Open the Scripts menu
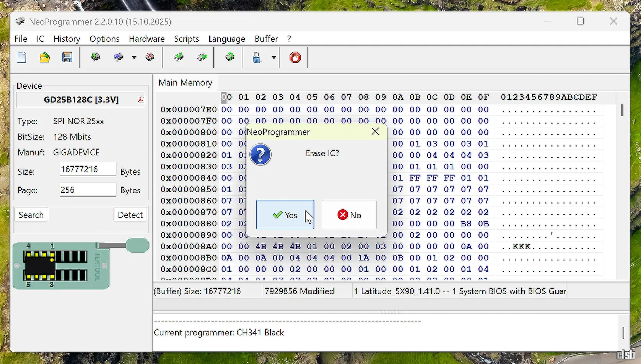 pos(186,39)
